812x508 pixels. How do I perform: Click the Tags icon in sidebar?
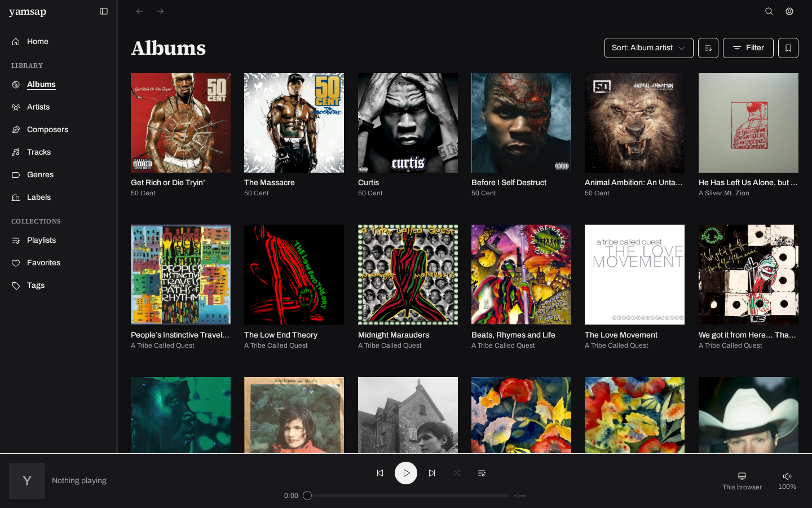(16, 286)
